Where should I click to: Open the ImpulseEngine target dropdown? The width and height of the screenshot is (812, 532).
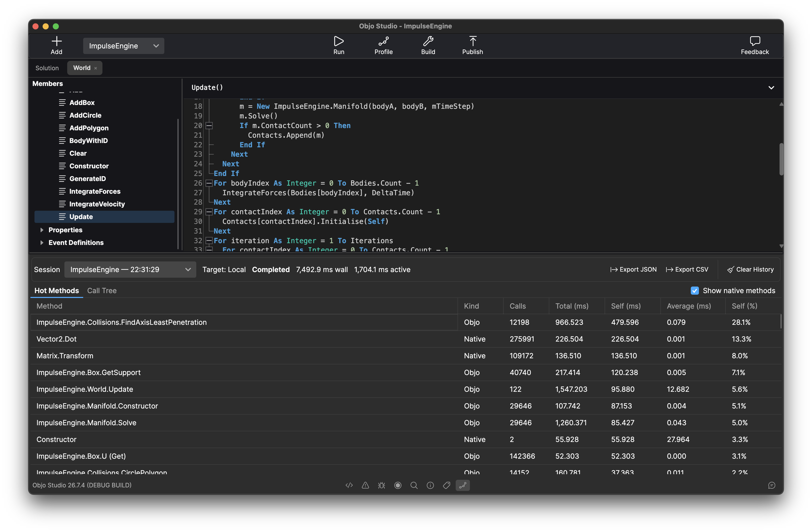123,46
